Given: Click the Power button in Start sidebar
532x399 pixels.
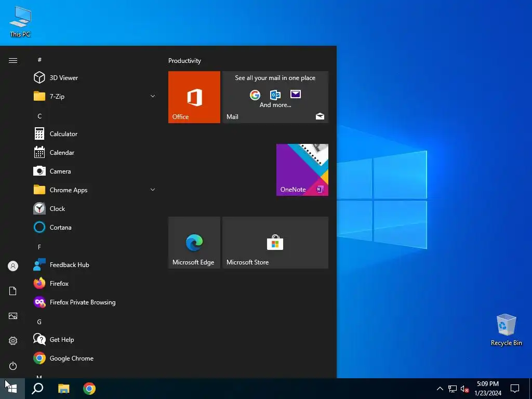Looking at the screenshot, I should [13, 366].
